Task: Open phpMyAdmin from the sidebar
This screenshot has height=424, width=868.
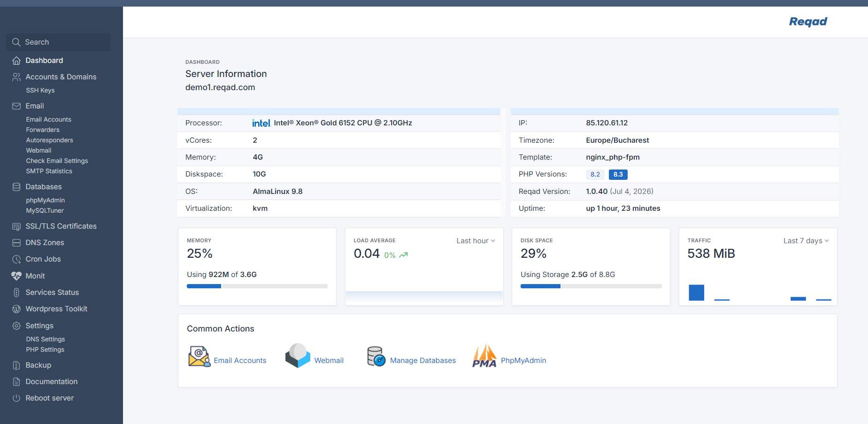Action: click(x=46, y=200)
